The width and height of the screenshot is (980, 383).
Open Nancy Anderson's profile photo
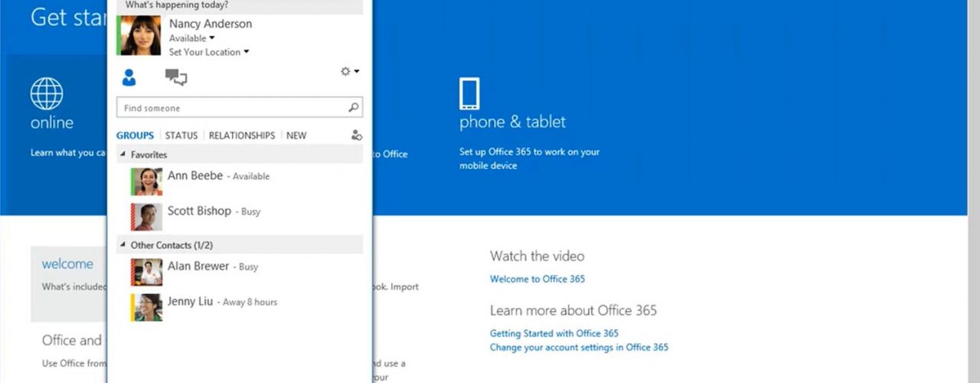click(x=139, y=35)
